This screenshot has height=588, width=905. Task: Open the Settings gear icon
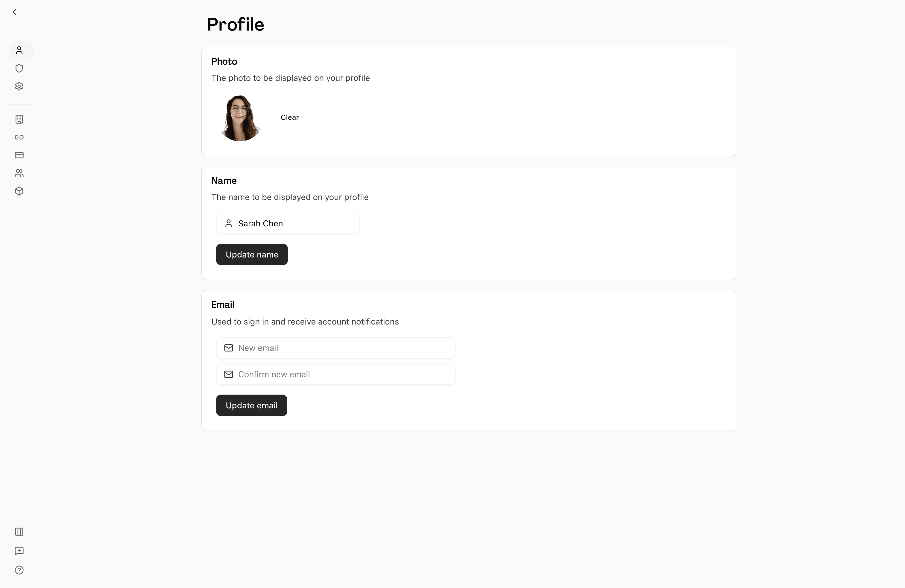point(19,86)
